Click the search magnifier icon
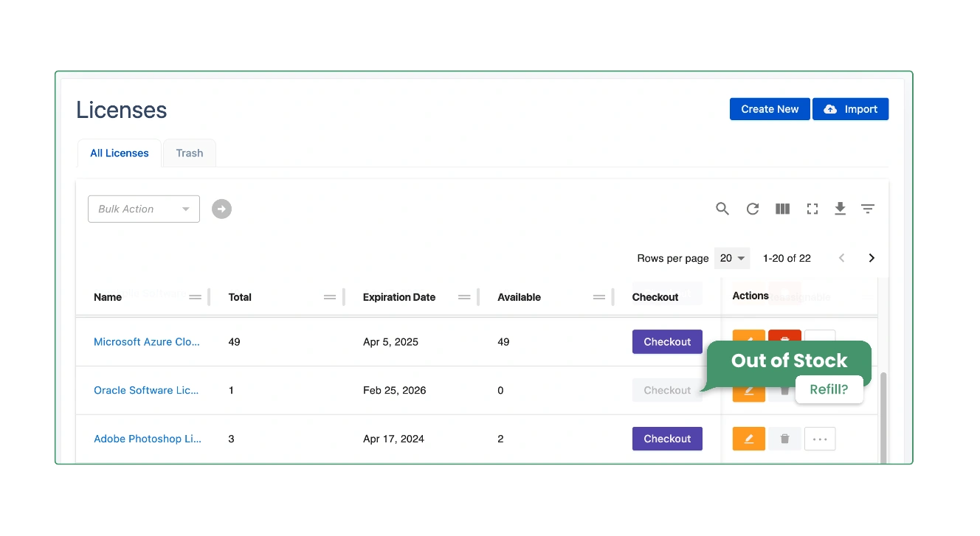This screenshot has width=980, height=536. (722, 209)
